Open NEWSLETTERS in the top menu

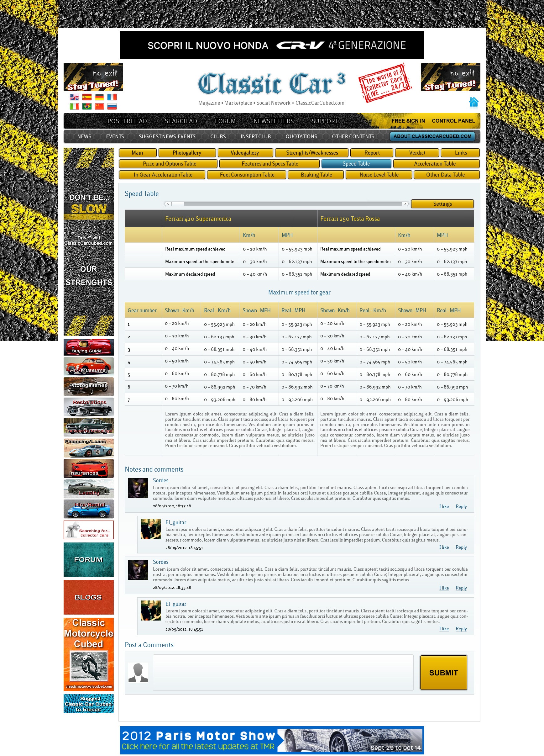point(274,121)
